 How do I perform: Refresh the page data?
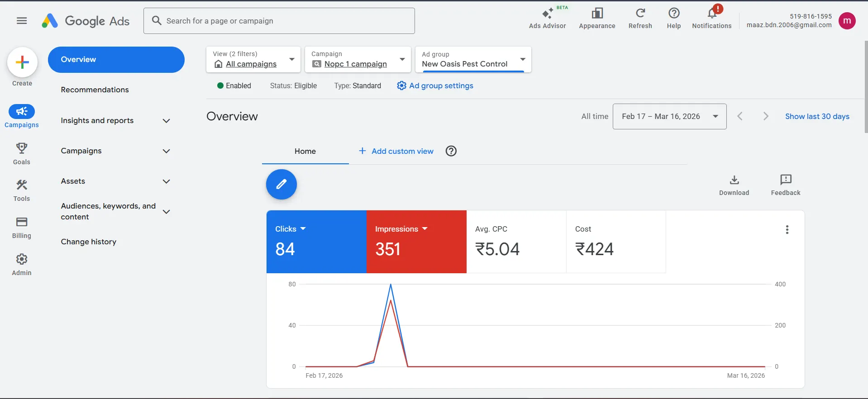pos(640,19)
